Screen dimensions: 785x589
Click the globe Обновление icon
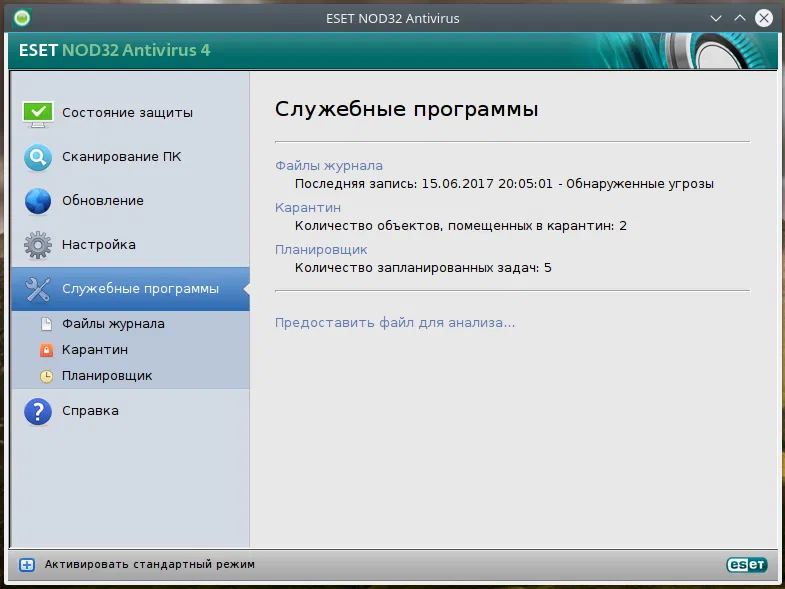[x=38, y=201]
